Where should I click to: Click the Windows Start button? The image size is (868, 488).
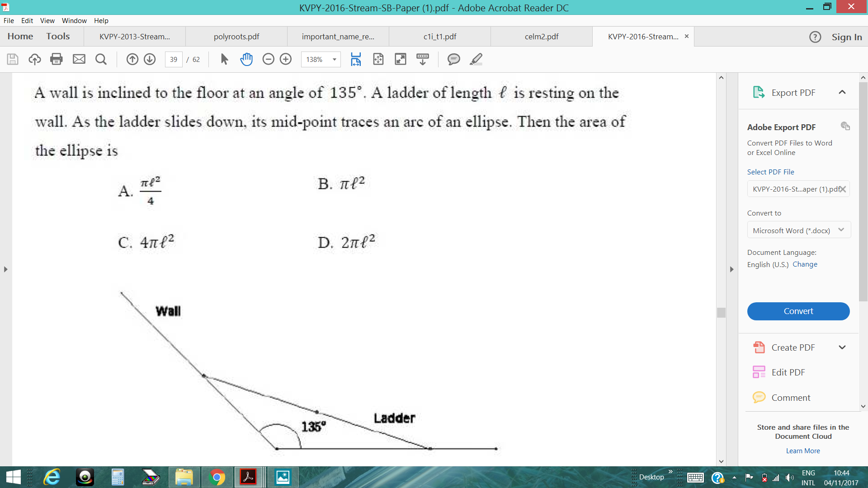click(x=14, y=477)
